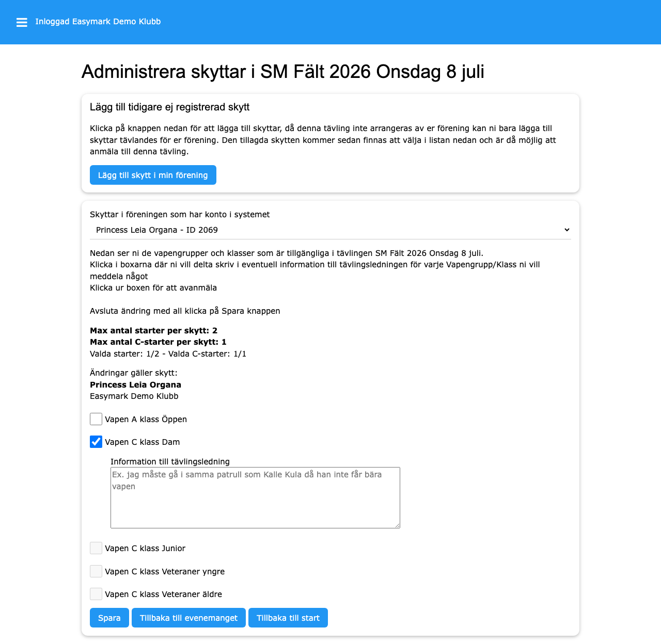This screenshot has width=661, height=644.
Task: Focus the Information till tävlingsledning text area
Action: pos(255,497)
